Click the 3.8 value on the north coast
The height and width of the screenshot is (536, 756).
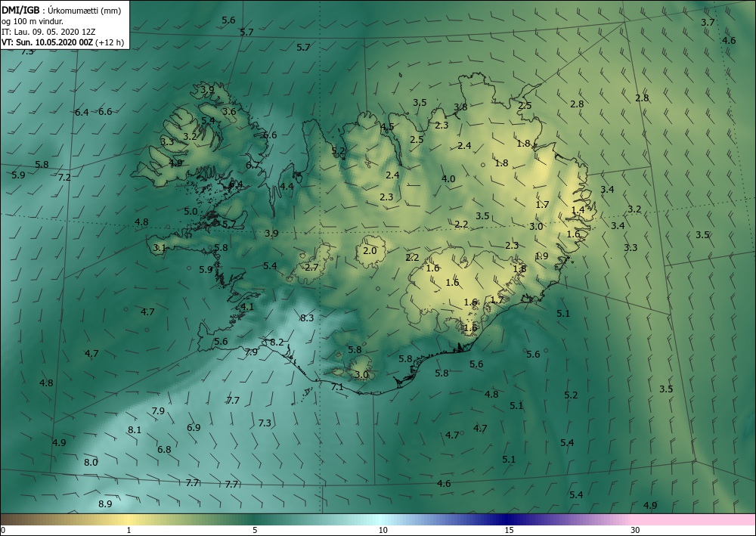(x=460, y=107)
